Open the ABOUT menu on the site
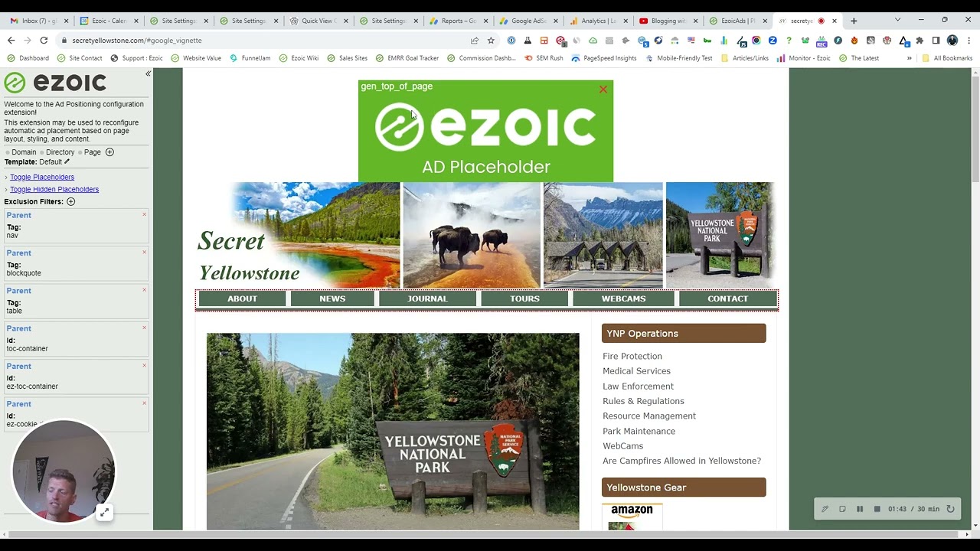Viewport: 980px width, 551px height. click(x=242, y=298)
